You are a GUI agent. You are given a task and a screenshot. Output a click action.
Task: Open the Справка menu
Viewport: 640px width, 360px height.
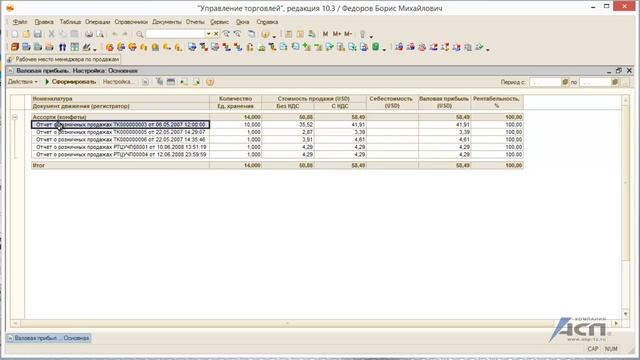[267, 22]
